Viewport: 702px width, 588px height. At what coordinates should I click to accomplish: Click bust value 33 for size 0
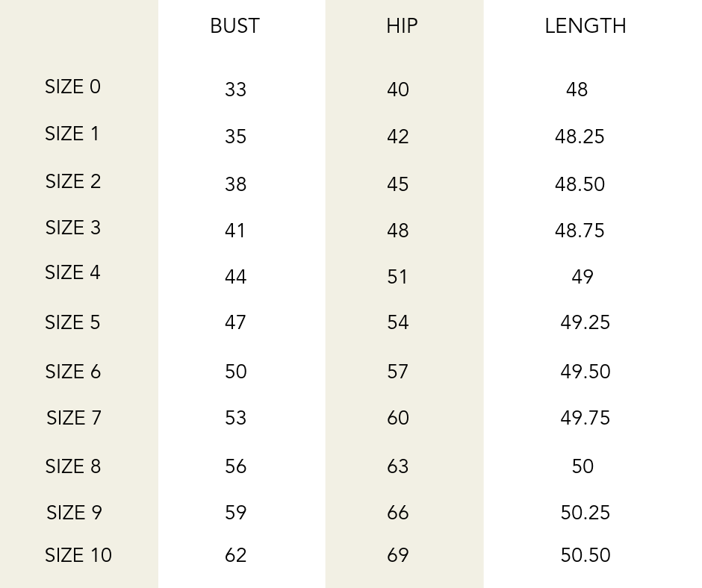click(x=235, y=90)
